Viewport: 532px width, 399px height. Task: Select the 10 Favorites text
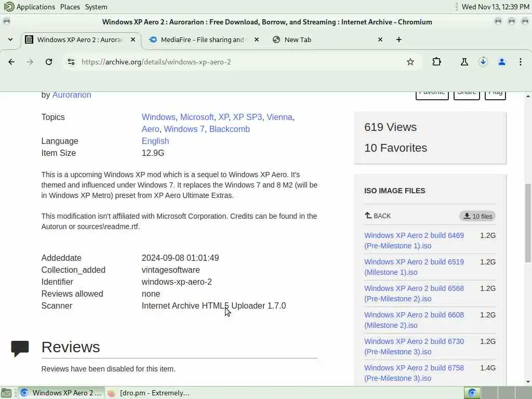point(395,148)
